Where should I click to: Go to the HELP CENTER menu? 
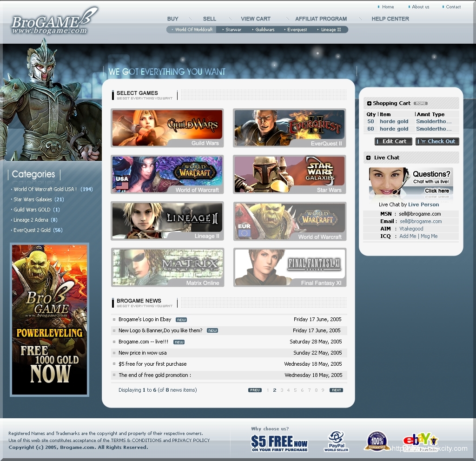pyautogui.click(x=390, y=19)
